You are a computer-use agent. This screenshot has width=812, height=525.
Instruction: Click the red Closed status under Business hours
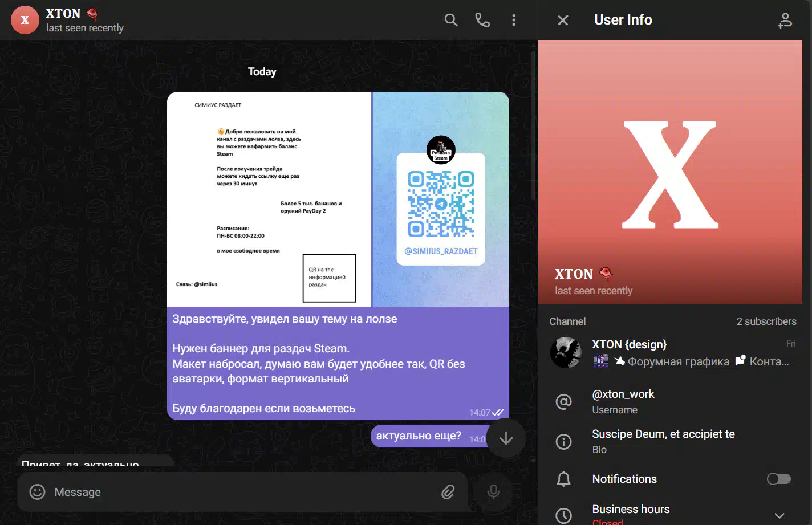[x=607, y=522]
